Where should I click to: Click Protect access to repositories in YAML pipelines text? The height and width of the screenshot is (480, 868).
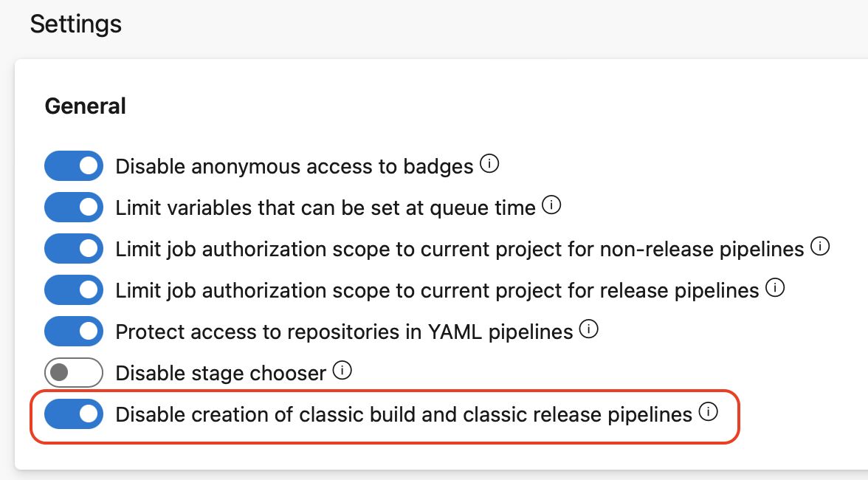pyautogui.click(x=344, y=332)
